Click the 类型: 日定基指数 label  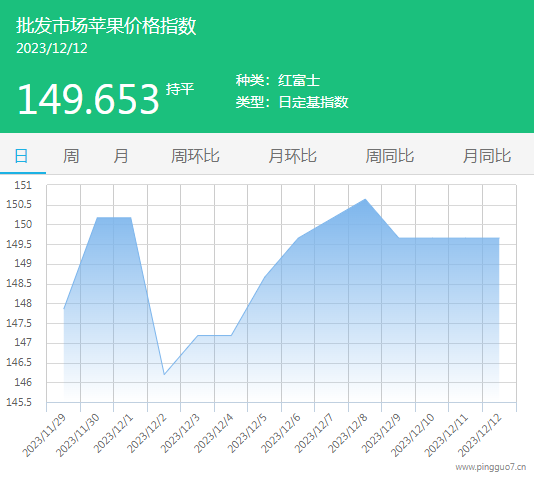292,102
